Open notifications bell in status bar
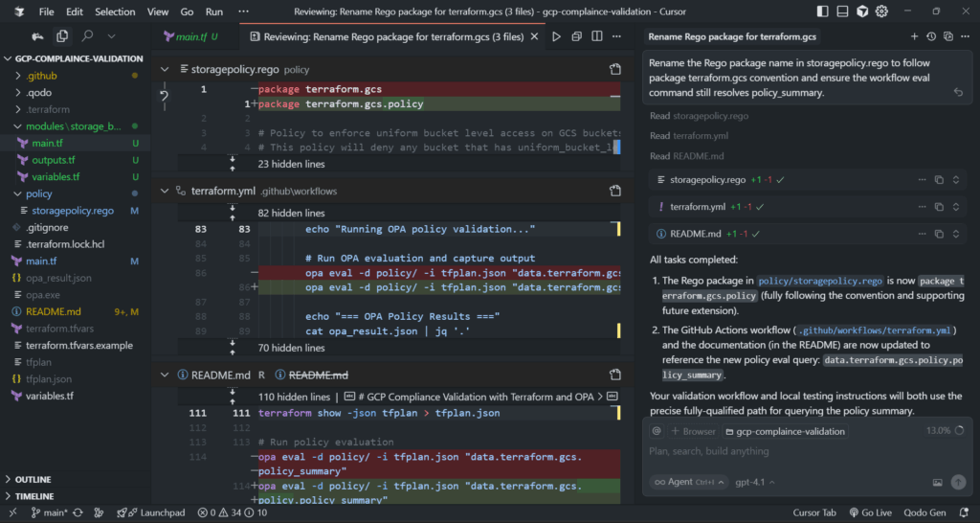Viewport: 980px width, 523px height. coord(965,513)
